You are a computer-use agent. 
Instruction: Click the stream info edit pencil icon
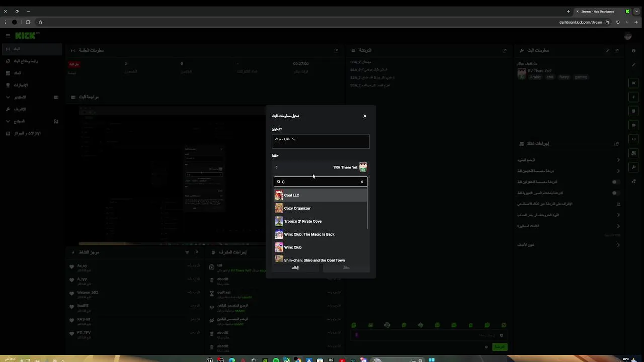point(608,50)
